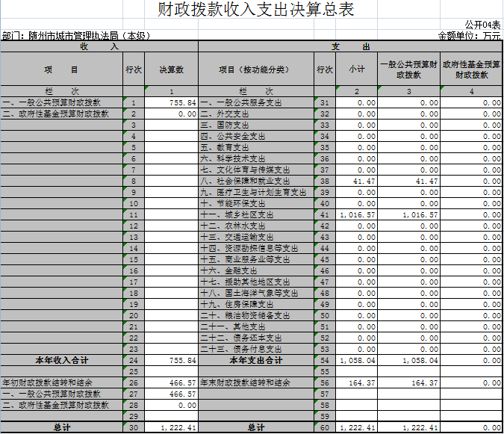Click the 小计 column header

tap(356, 69)
